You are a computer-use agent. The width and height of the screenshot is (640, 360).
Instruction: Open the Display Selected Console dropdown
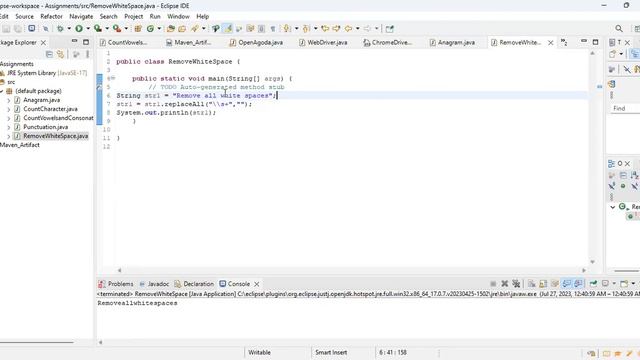[614, 284]
